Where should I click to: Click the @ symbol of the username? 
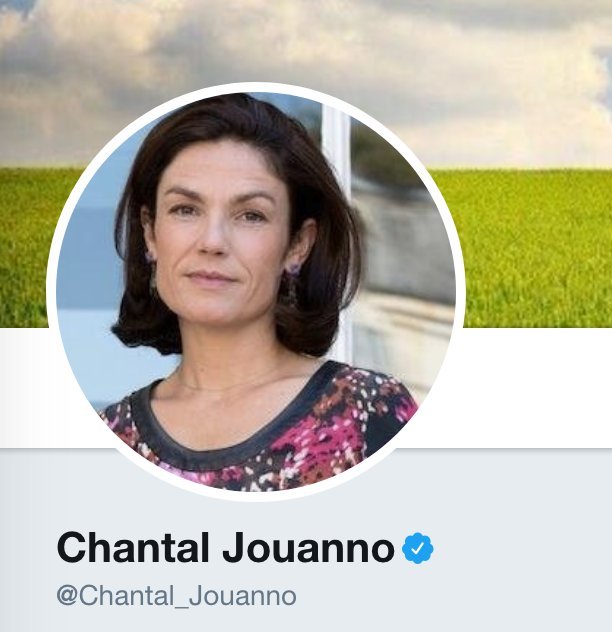(x=67, y=596)
